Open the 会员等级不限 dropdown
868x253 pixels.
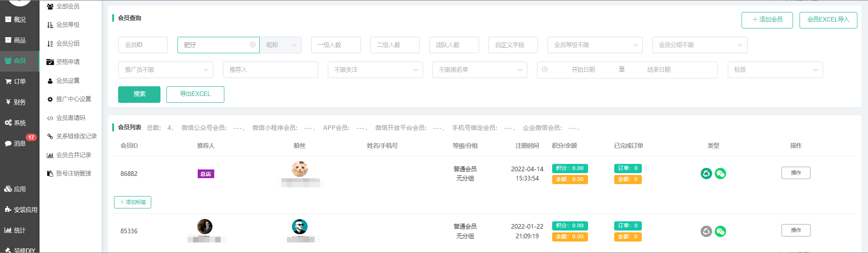pos(595,45)
